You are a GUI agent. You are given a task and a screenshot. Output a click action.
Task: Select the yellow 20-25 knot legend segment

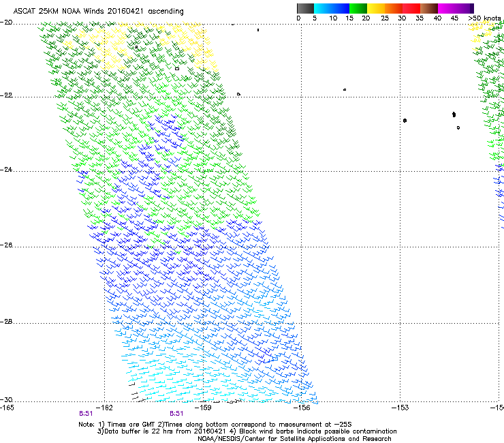[376, 8]
